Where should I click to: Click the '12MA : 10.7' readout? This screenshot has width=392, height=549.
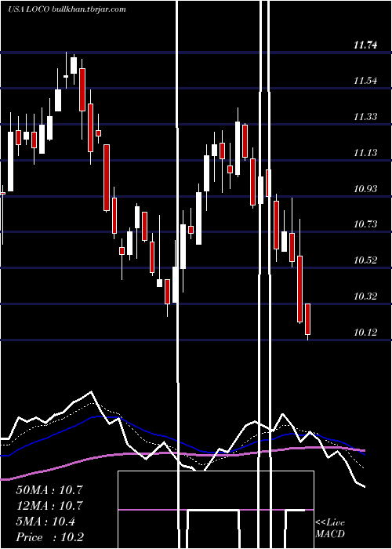pyautogui.click(x=49, y=505)
